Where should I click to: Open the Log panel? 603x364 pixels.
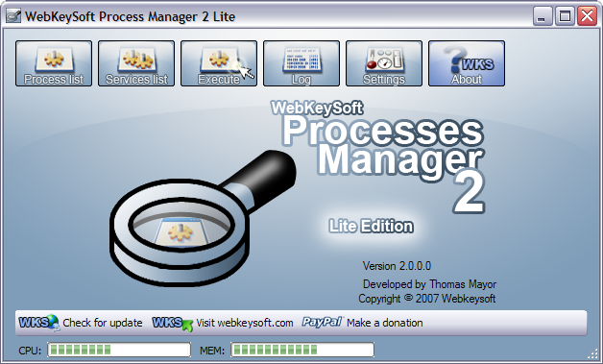pyautogui.click(x=301, y=63)
